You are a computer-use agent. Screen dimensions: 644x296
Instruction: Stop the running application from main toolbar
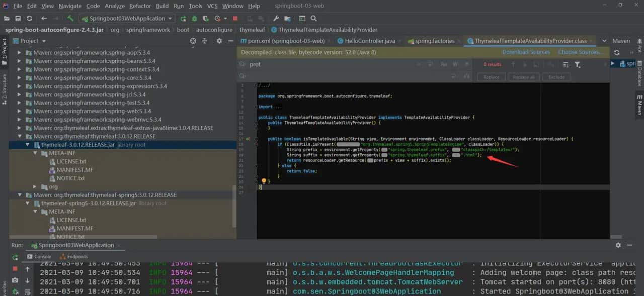coord(235,19)
